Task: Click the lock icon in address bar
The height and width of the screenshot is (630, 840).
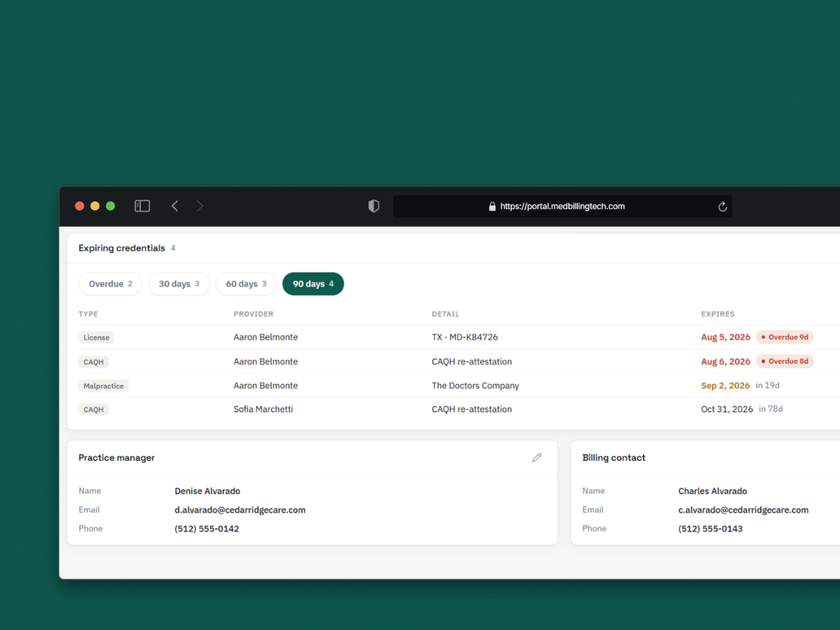Action: [491, 206]
